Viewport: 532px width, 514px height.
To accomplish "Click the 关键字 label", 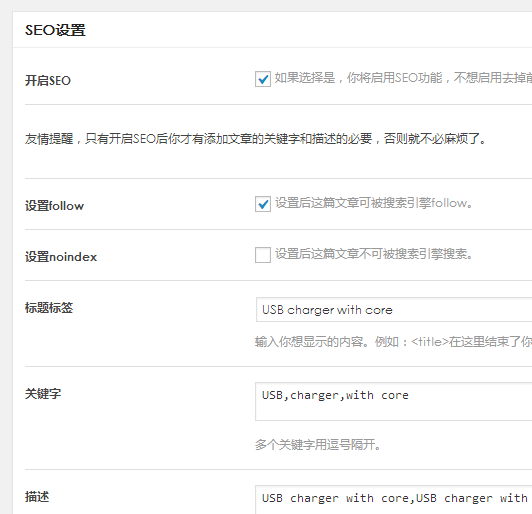I will pyautogui.click(x=43, y=394).
